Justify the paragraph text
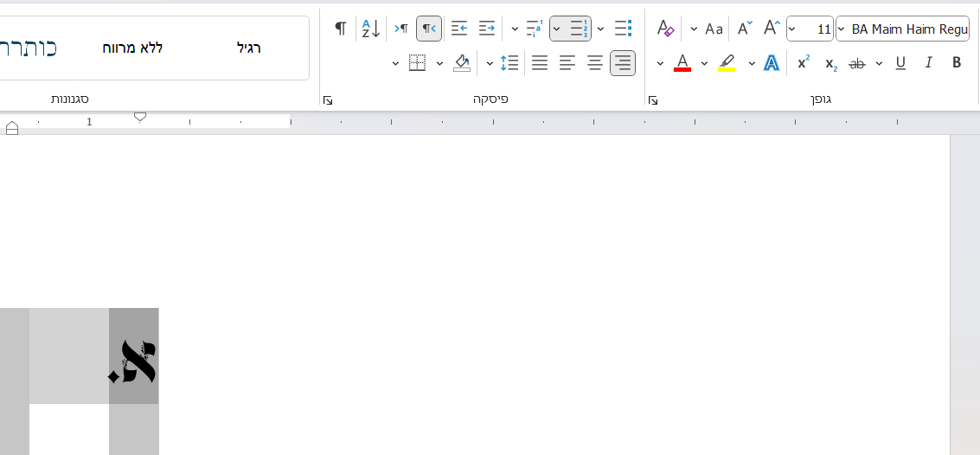 pos(540,62)
